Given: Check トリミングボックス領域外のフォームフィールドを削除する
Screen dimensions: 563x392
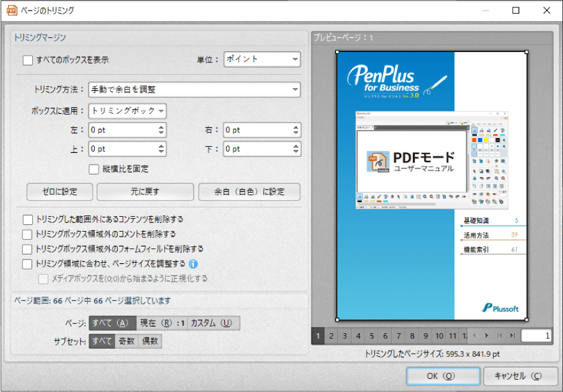Looking at the screenshot, I should point(27,250).
